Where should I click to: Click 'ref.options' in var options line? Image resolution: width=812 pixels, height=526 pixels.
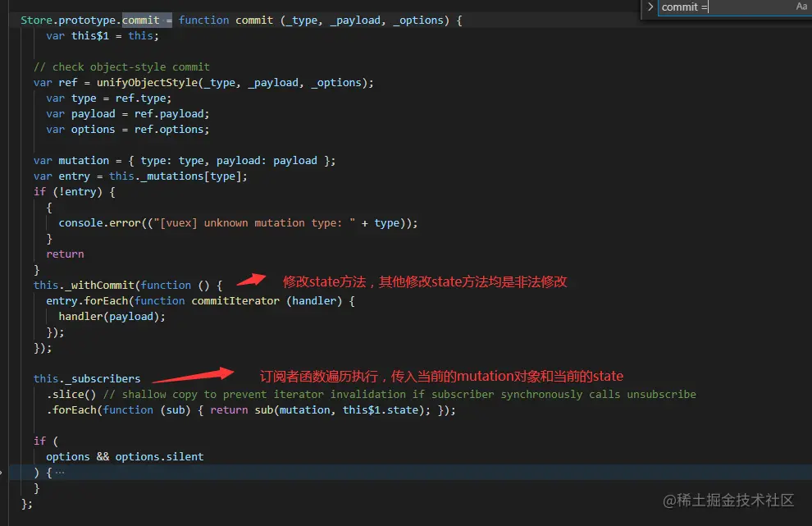tap(169, 129)
